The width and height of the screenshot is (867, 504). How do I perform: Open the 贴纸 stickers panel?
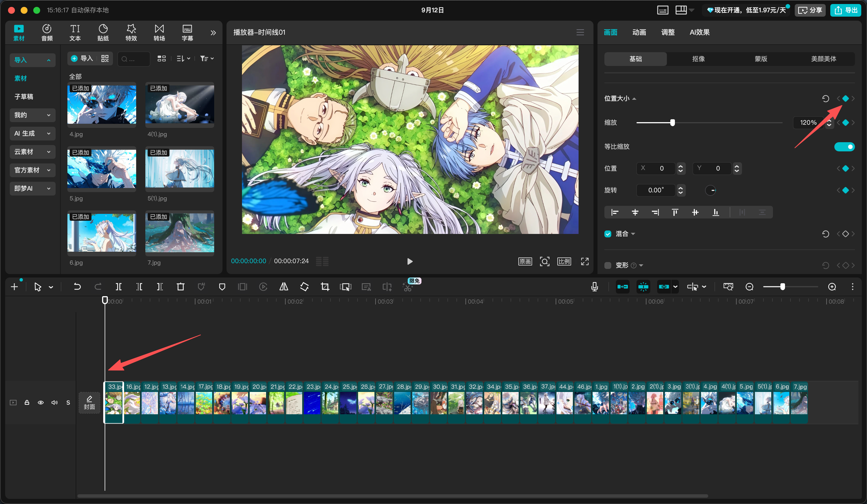[x=103, y=33]
